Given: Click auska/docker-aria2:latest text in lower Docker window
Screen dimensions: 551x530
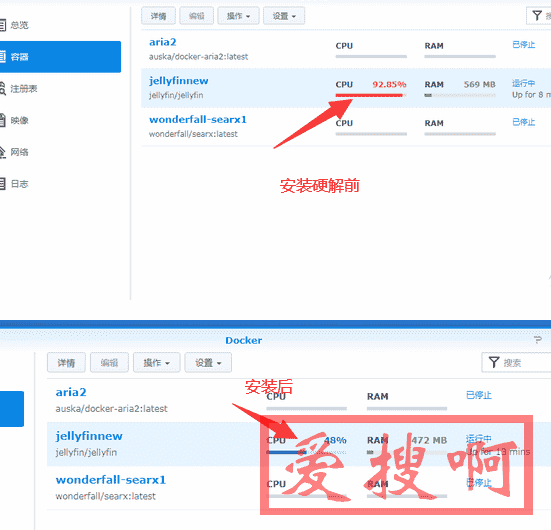Looking at the screenshot, I should [x=111, y=409].
